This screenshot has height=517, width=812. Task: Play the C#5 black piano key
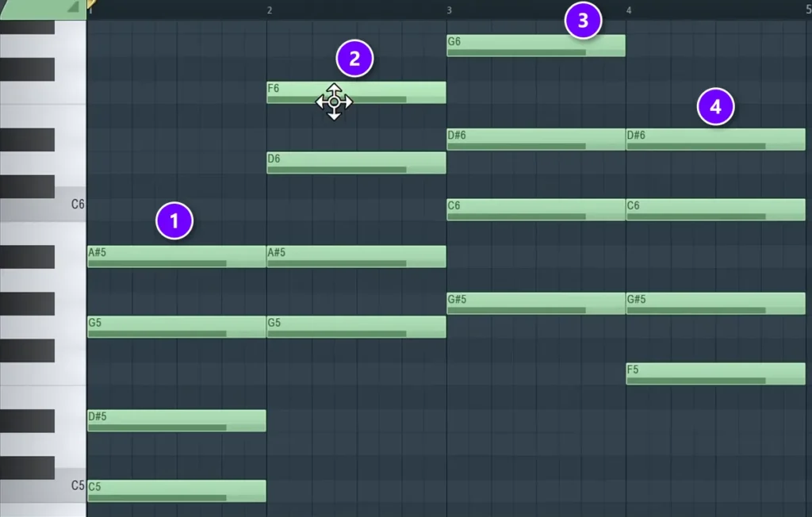(x=27, y=468)
